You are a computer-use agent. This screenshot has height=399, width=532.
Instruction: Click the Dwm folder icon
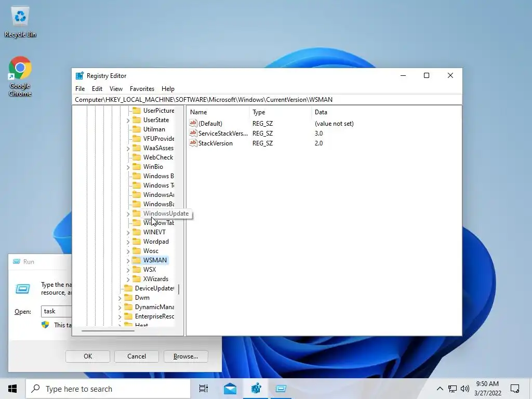pyautogui.click(x=128, y=298)
